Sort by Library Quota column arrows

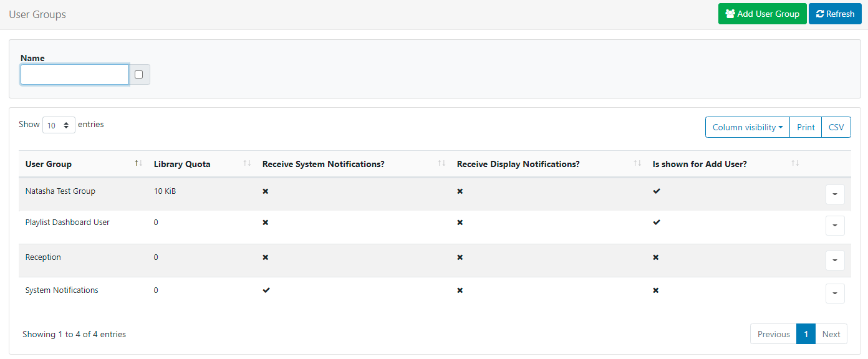(247, 164)
